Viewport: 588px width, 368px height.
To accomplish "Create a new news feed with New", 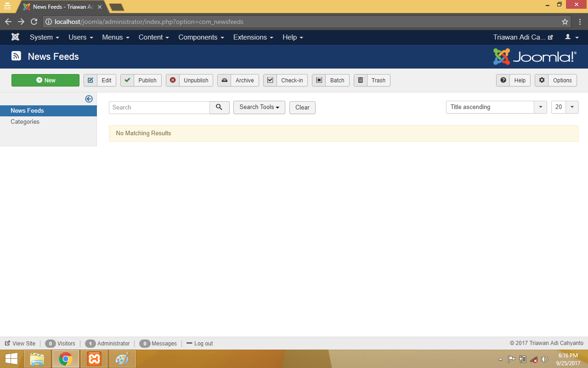I will pyautogui.click(x=45, y=80).
